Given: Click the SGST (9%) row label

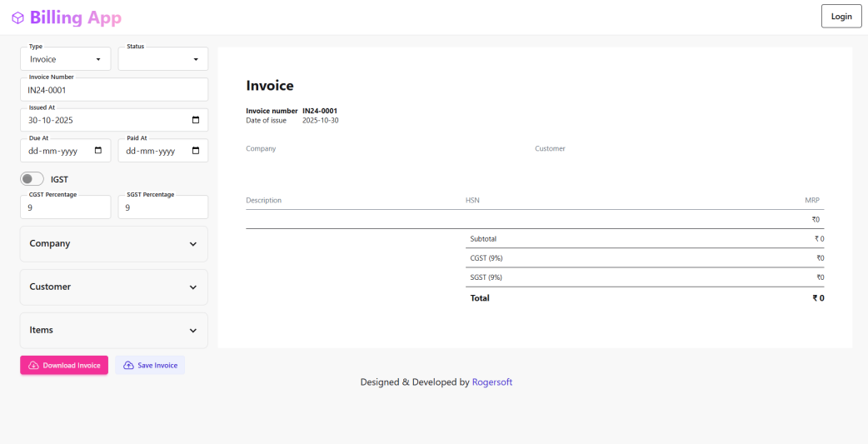Looking at the screenshot, I should (486, 277).
